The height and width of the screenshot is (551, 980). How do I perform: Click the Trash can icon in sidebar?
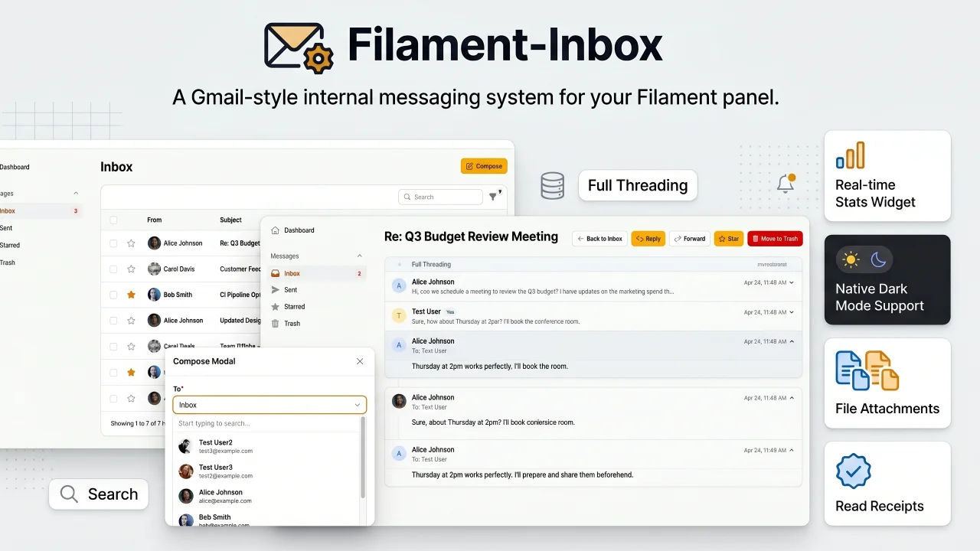coord(276,323)
